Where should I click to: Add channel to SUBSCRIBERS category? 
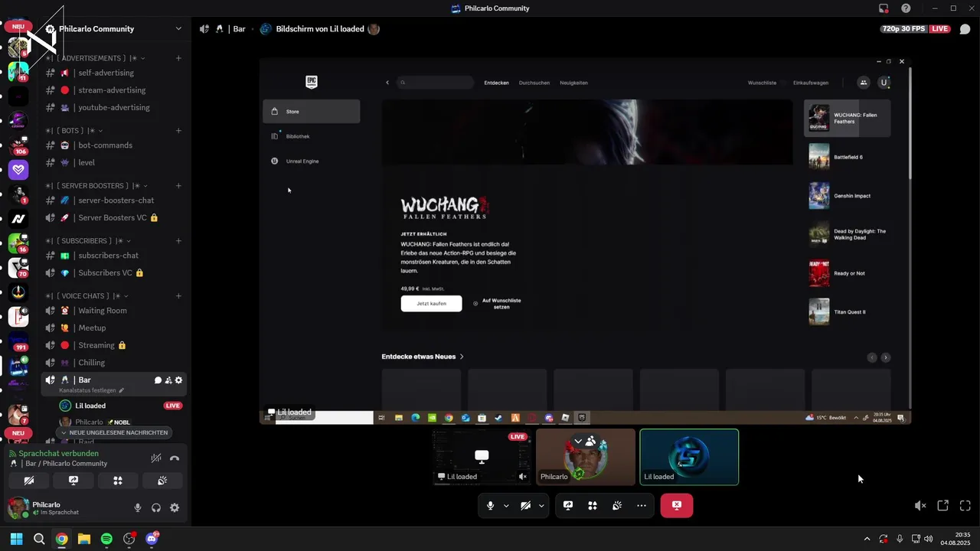pos(178,241)
